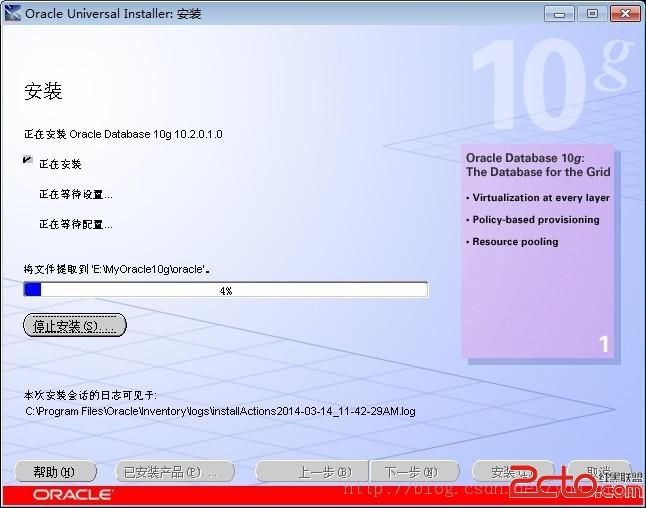Viewport: 646px width, 508px height.
Task: Click the 安装 page heading
Action: tap(43, 91)
